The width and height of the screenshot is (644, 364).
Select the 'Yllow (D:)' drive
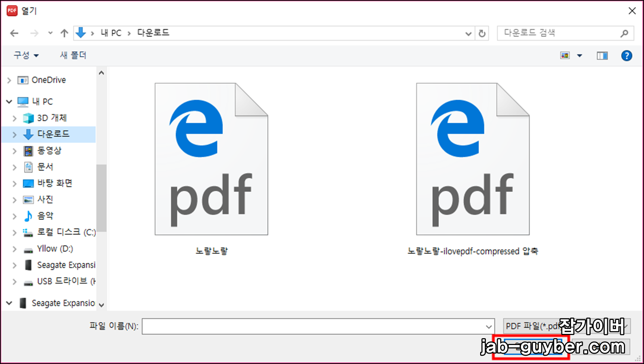pyautogui.click(x=55, y=249)
